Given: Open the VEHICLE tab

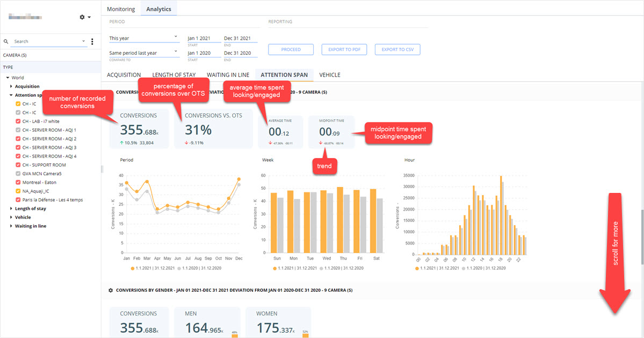Looking at the screenshot, I should (x=330, y=75).
